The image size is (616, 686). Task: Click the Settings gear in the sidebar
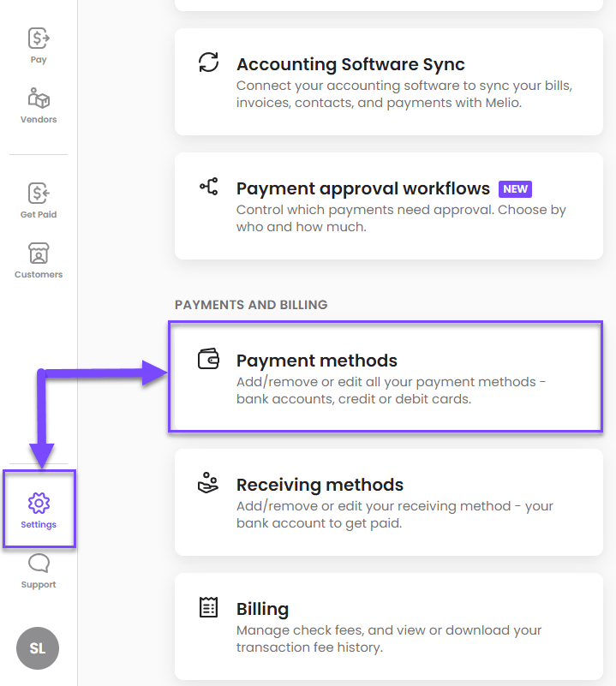pos(38,504)
